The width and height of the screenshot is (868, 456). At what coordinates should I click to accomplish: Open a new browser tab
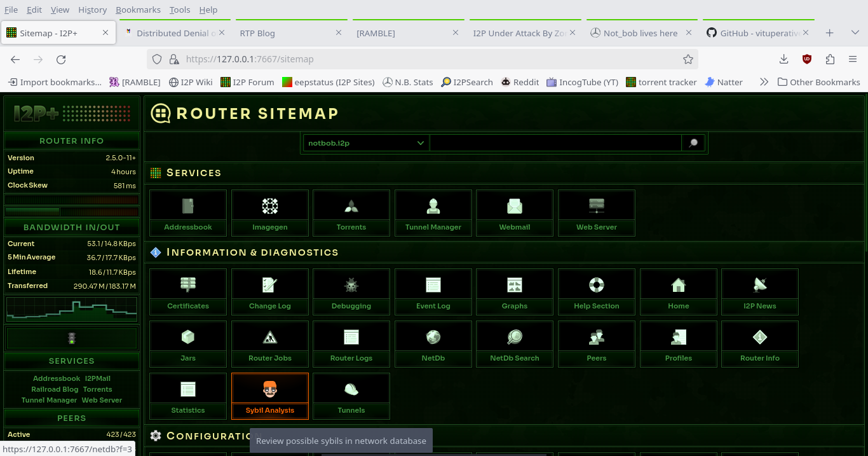pos(829,33)
